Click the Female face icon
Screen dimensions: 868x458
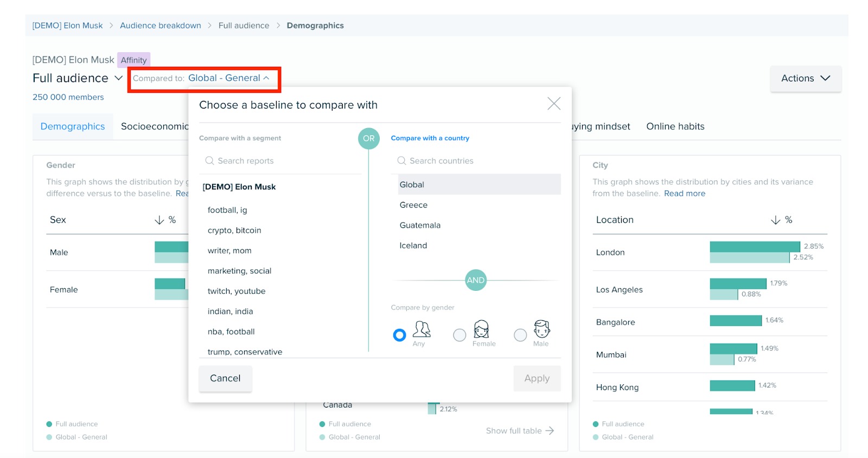481,329
